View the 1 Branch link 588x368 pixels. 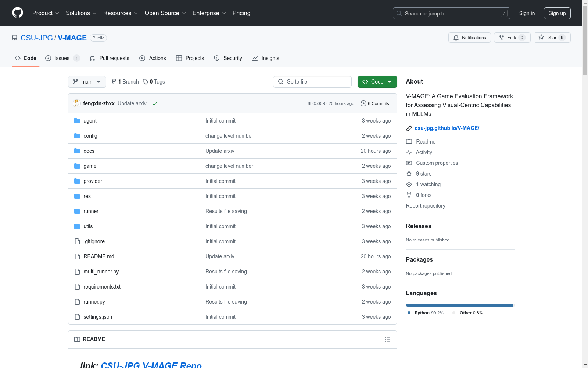coord(125,82)
